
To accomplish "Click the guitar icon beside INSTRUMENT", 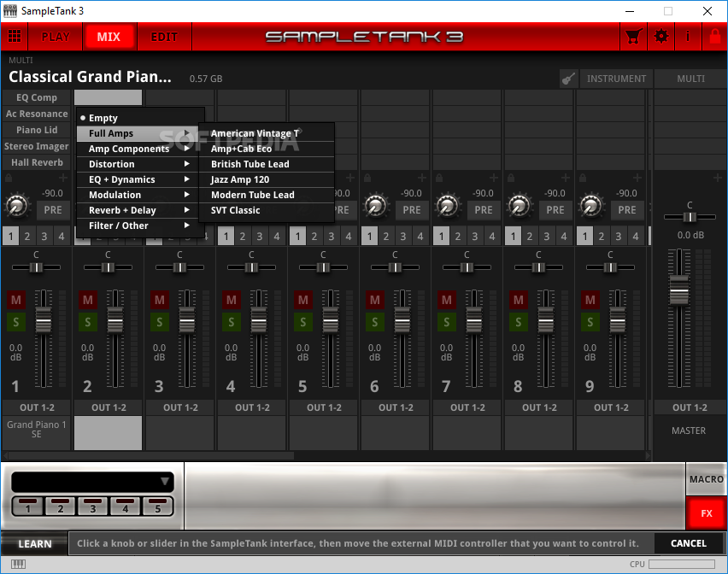I will (569, 79).
